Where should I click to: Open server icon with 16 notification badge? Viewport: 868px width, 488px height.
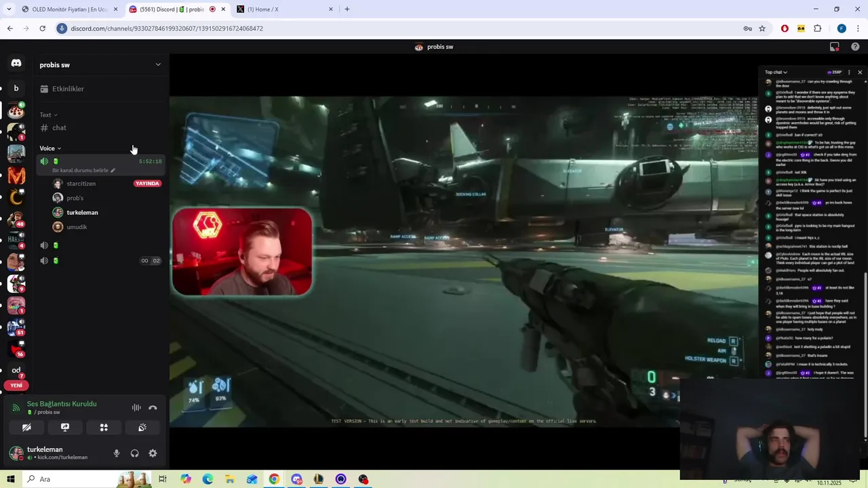point(16,349)
